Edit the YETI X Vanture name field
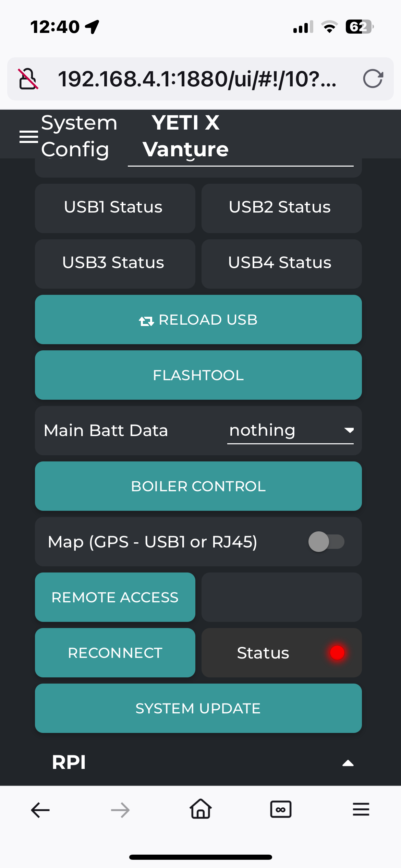This screenshot has width=401, height=868. click(x=241, y=137)
